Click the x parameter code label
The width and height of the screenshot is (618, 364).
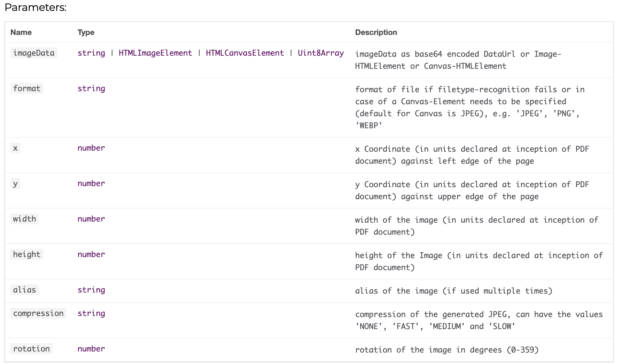pyautogui.click(x=15, y=148)
